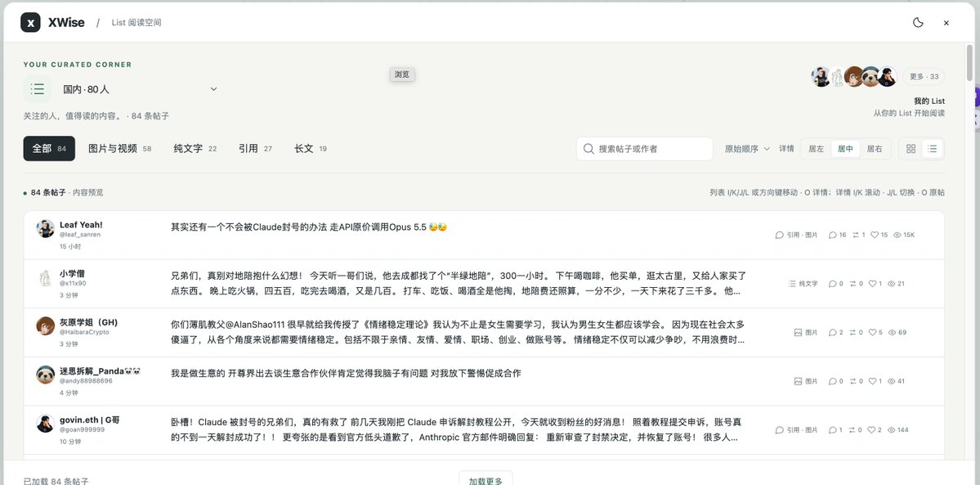Click views icon showing 41

[x=892, y=381]
